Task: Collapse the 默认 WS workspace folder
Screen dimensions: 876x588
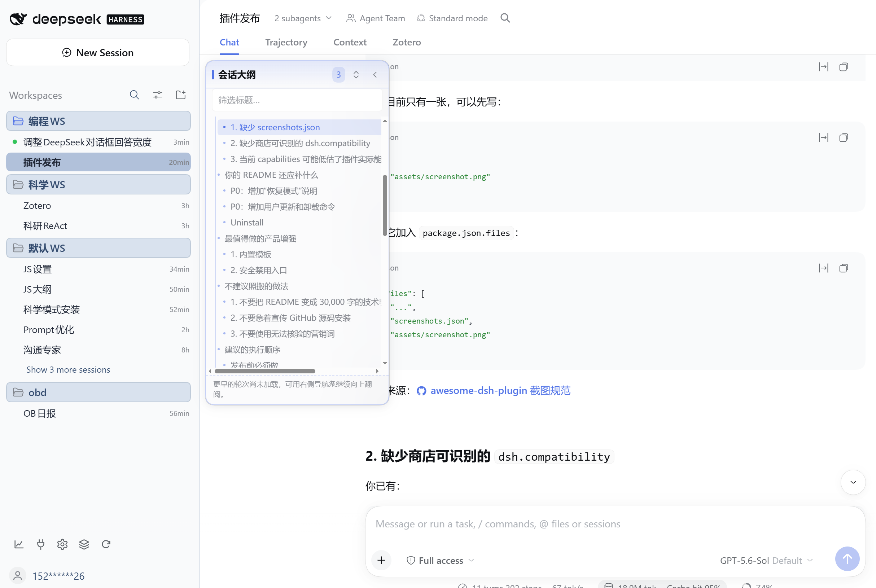Action: pyautogui.click(x=98, y=247)
